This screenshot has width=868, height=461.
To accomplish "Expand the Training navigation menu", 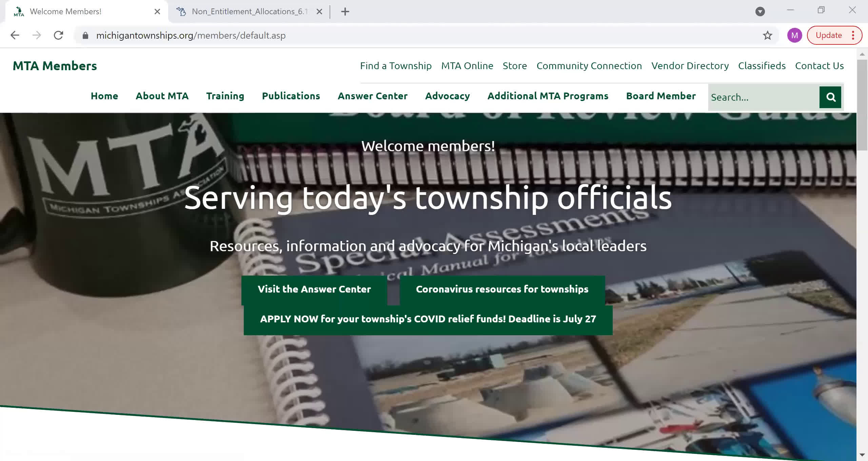I will [x=225, y=96].
